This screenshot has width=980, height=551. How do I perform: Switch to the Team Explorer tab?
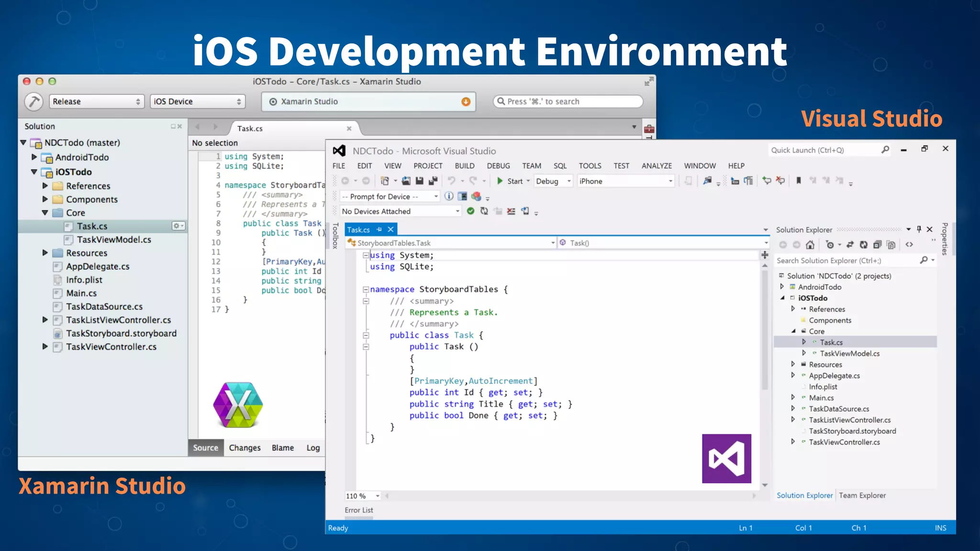point(862,496)
